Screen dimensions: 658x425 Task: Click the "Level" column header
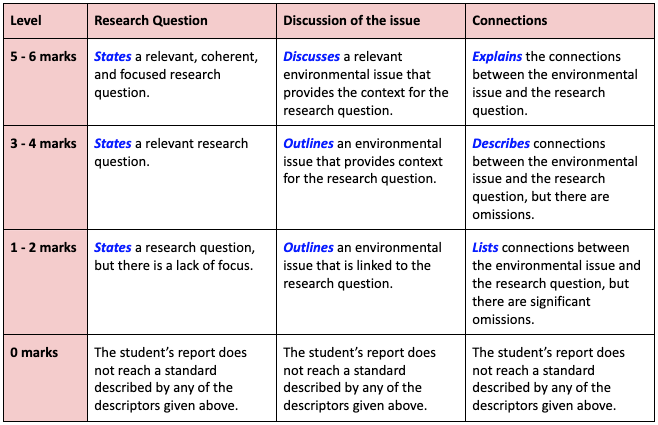(26, 20)
